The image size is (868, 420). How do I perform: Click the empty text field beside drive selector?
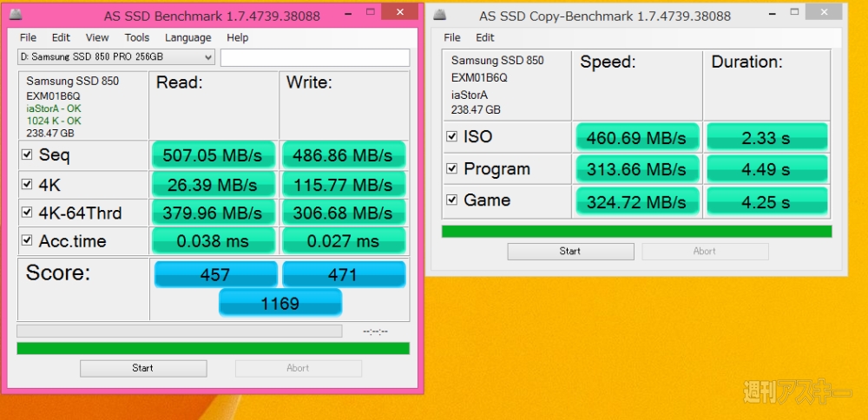click(x=315, y=57)
